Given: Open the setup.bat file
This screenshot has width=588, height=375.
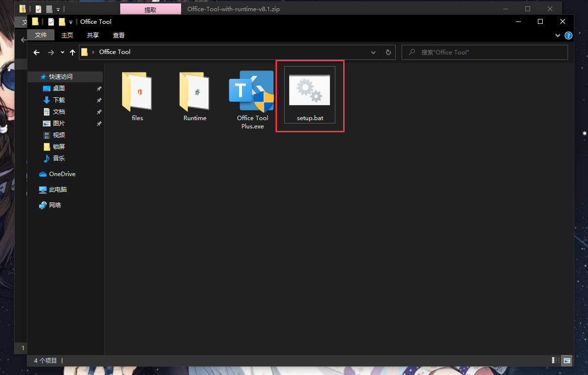Looking at the screenshot, I should 310,95.
